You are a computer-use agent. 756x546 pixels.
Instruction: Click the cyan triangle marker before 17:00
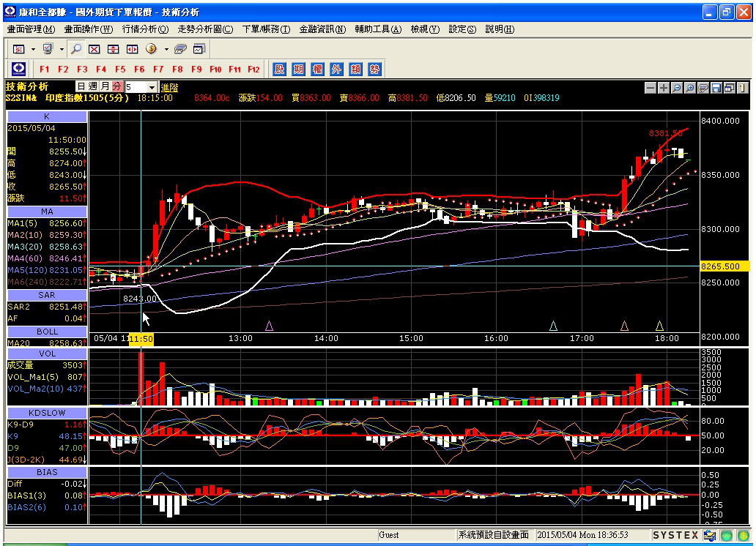554,326
